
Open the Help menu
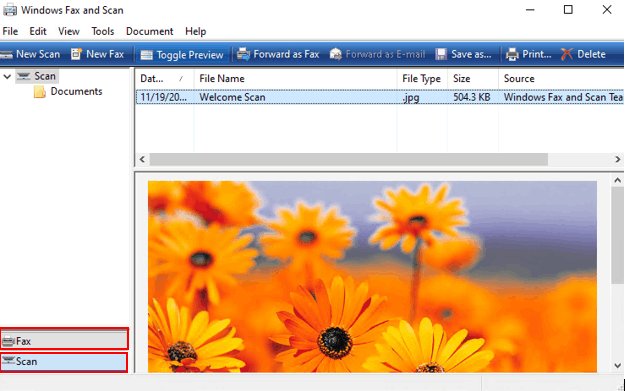pyautogui.click(x=196, y=31)
